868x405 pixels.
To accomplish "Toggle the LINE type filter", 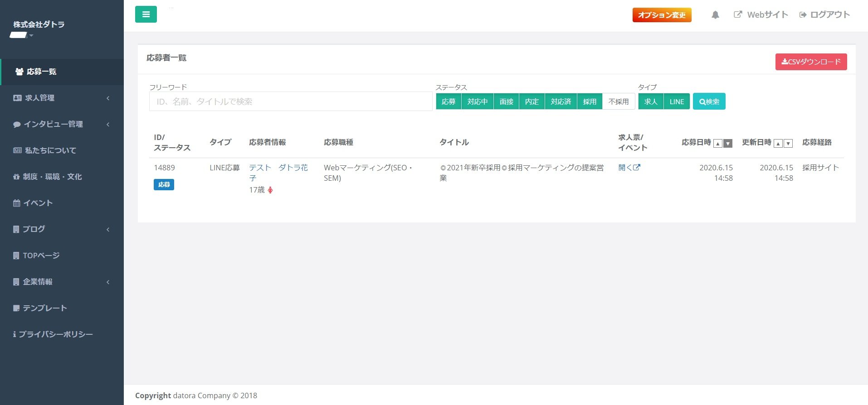I will pos(677,101).
